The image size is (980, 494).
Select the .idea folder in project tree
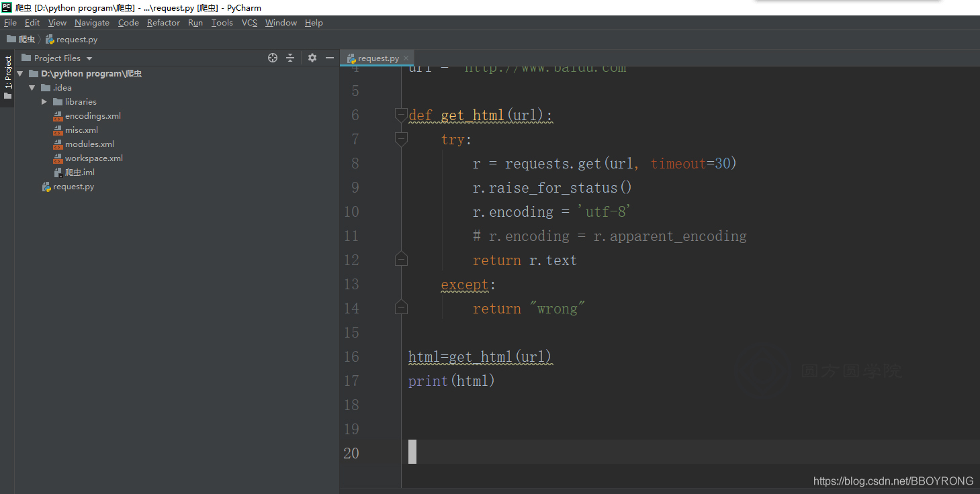pyautogui.click(x=62, y=88)
